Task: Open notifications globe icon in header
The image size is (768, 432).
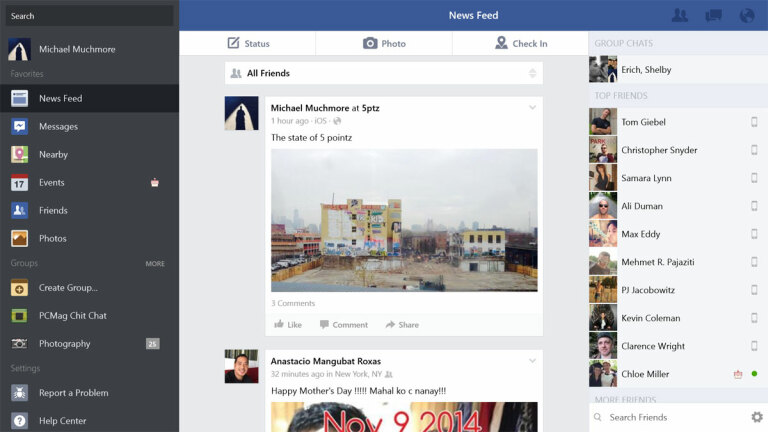Action: click(x=747, y=15)
